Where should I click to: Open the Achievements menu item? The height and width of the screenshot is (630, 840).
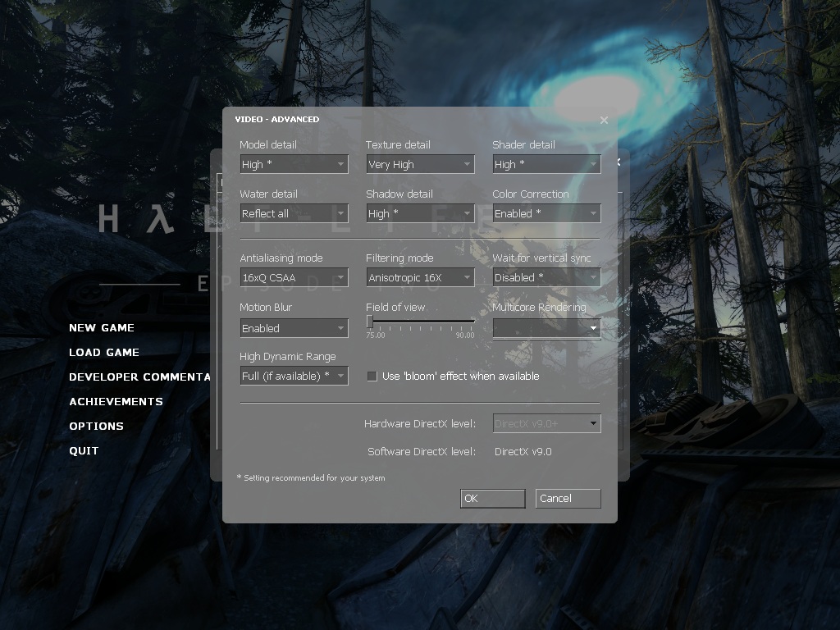116,402
